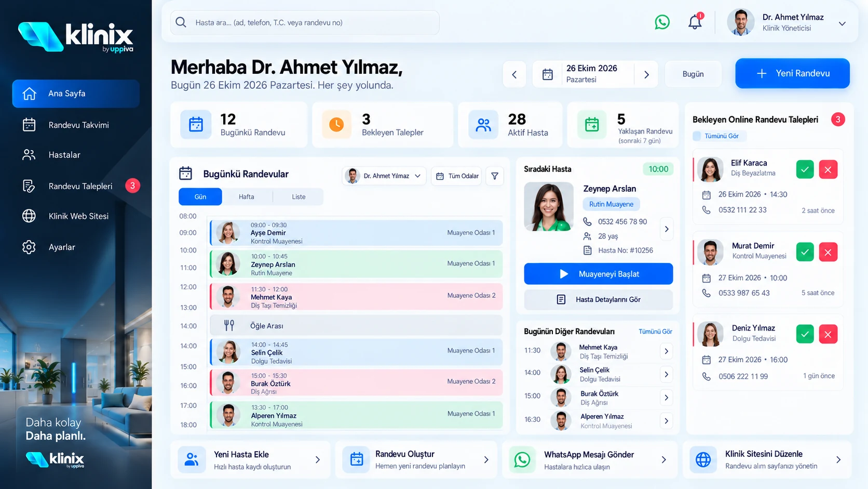Click Yeni Randevu button
Viewport: 868px width, 489px height.
coord(792,73)
